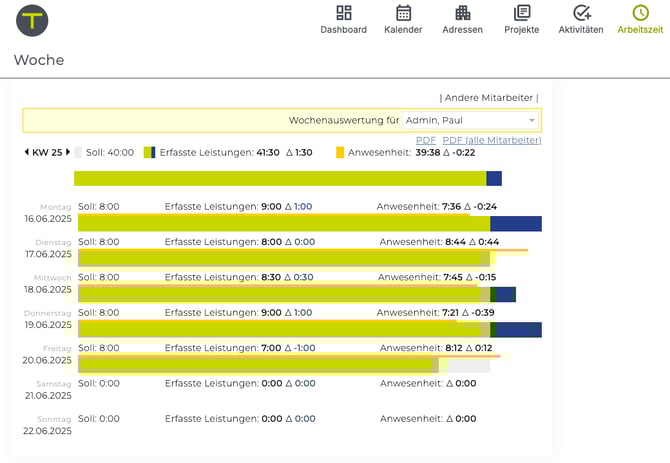Download the single-employee PDF link
This screenshot has height=463, width=670.
[x=426, y=140]
